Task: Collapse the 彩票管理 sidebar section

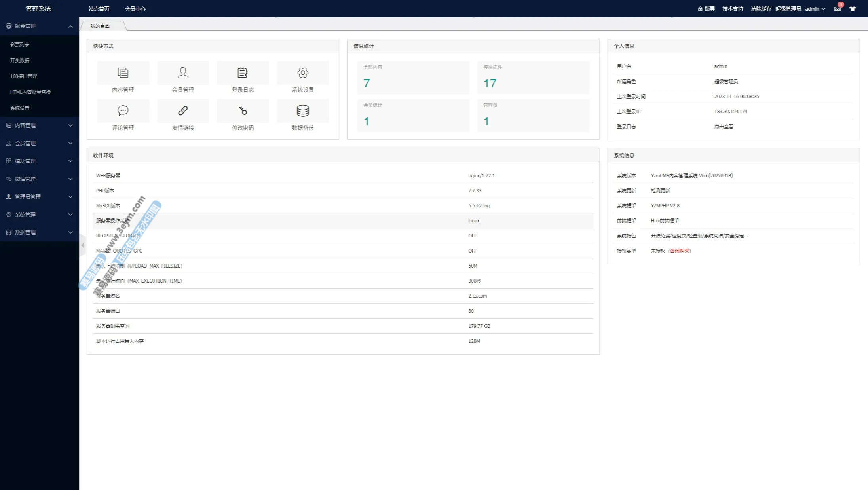Action: pyautogui.click(x=40, y=26)
